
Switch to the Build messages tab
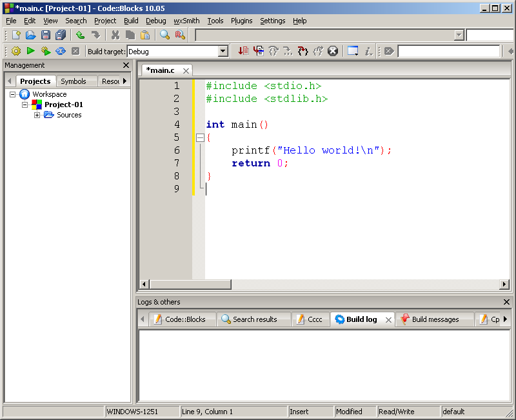434,319
